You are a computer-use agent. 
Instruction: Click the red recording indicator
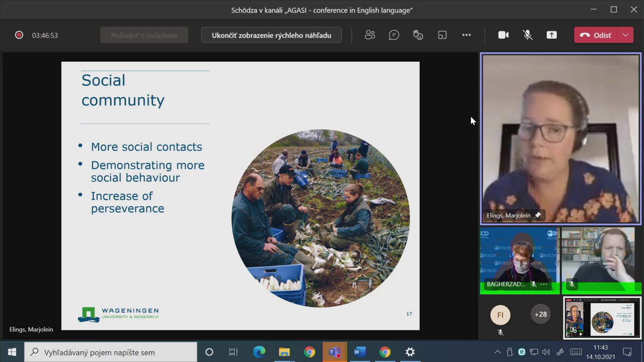point(19,35)
